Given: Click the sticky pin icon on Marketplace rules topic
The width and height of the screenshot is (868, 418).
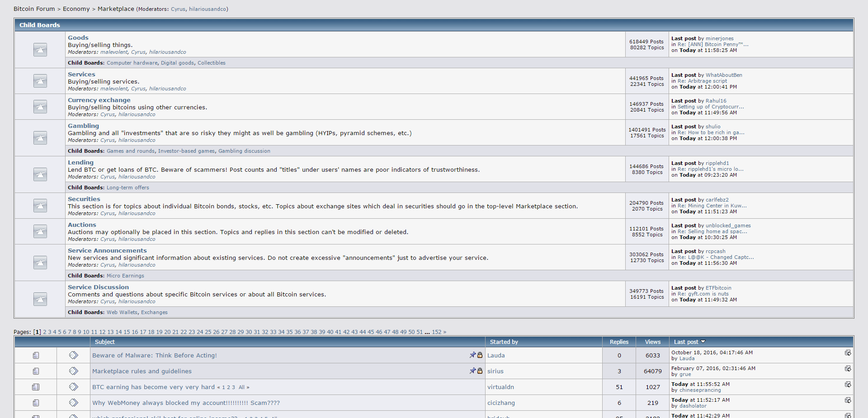Looking at the screenshot, I should tap(472, 371).
